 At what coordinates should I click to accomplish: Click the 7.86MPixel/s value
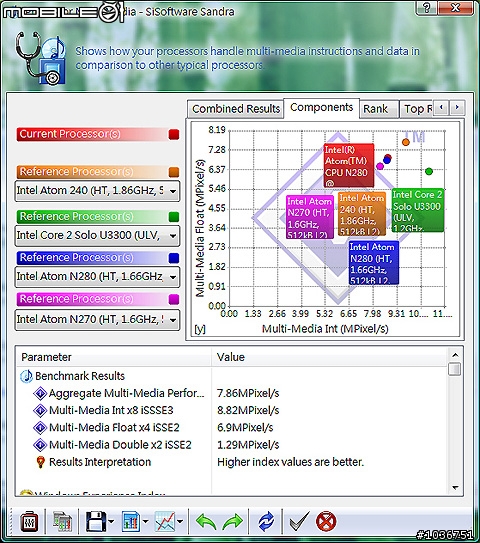click(248, 393)
